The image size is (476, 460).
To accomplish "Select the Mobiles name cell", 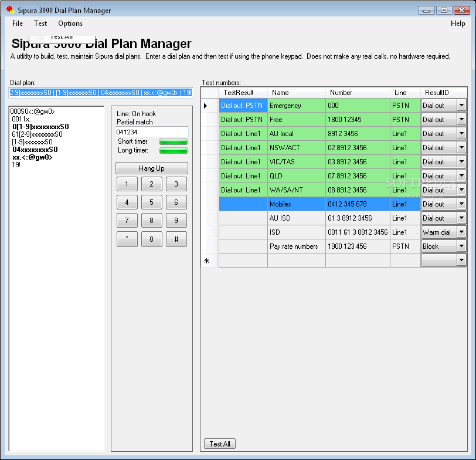I will tap(297, 204).
